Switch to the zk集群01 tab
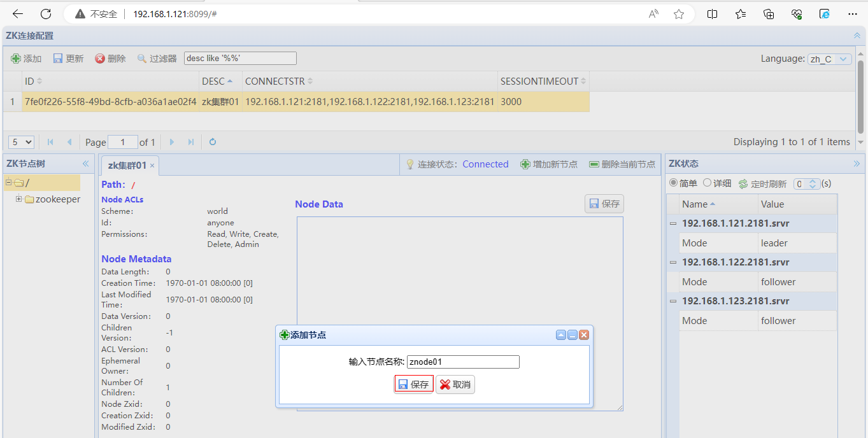868x438 pixels. pos(127,166)
